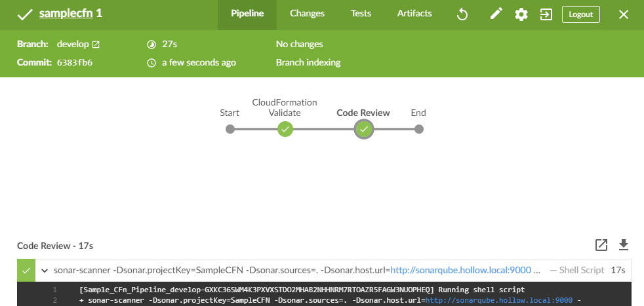The height and width of the screenshot is (306, 644).
Task: Select the Pipeline tab
Action: tap(247, 14)
